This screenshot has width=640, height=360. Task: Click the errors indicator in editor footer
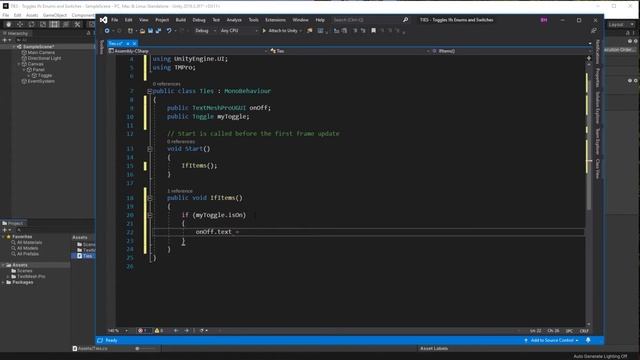coord(142,331)
